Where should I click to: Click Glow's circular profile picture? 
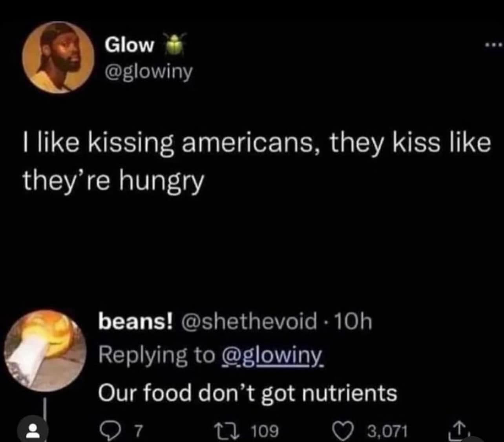coord(58,58)
